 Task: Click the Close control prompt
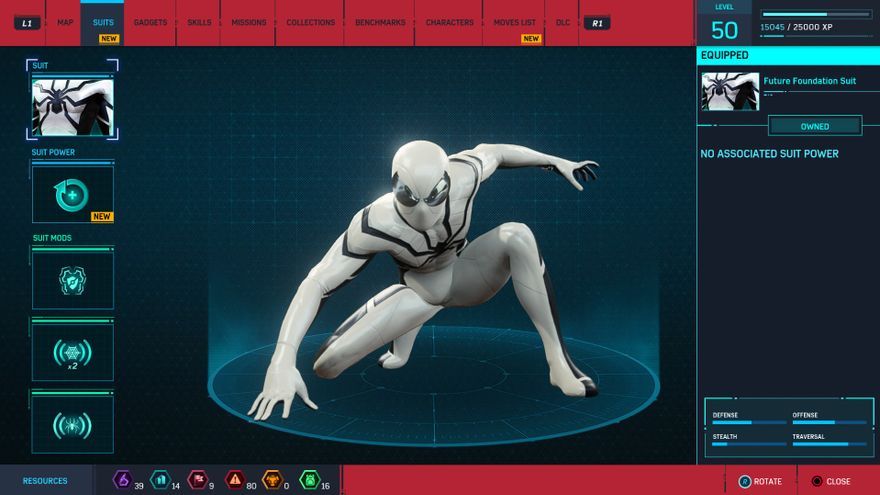click(x=831, y=482)
